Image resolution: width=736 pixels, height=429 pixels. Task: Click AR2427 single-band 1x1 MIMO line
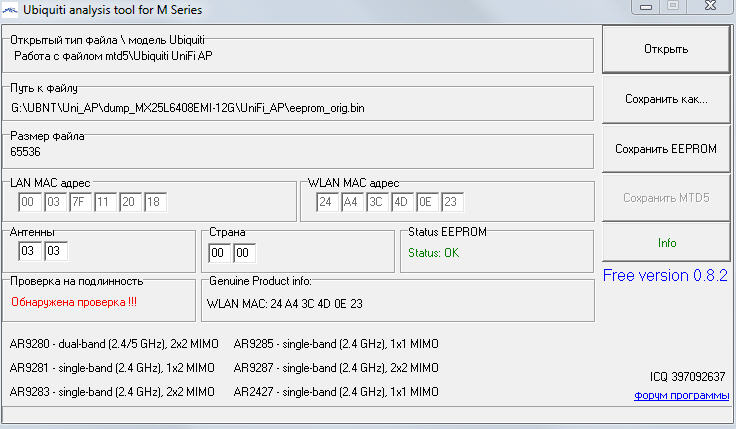click(336, 392)
